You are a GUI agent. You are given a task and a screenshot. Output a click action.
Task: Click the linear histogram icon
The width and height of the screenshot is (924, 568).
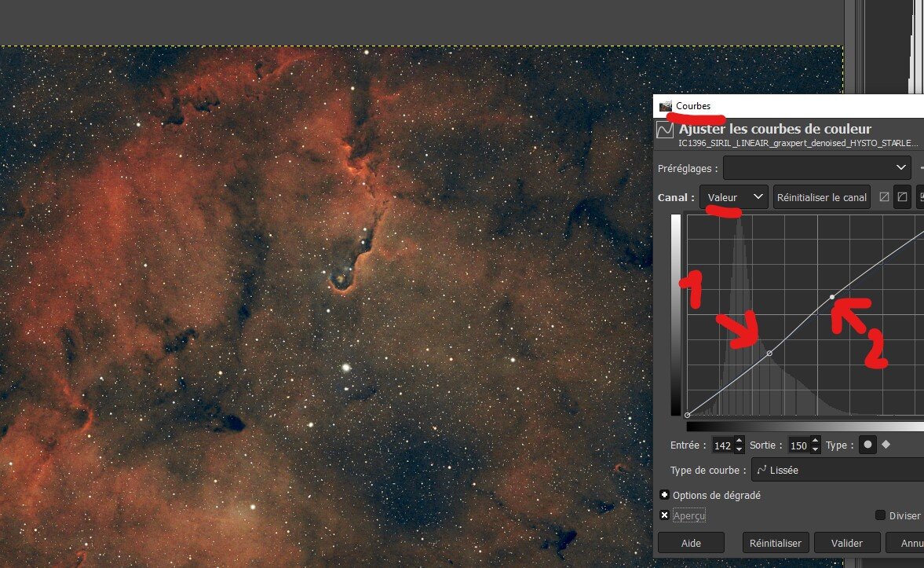(x=884, y=197)
